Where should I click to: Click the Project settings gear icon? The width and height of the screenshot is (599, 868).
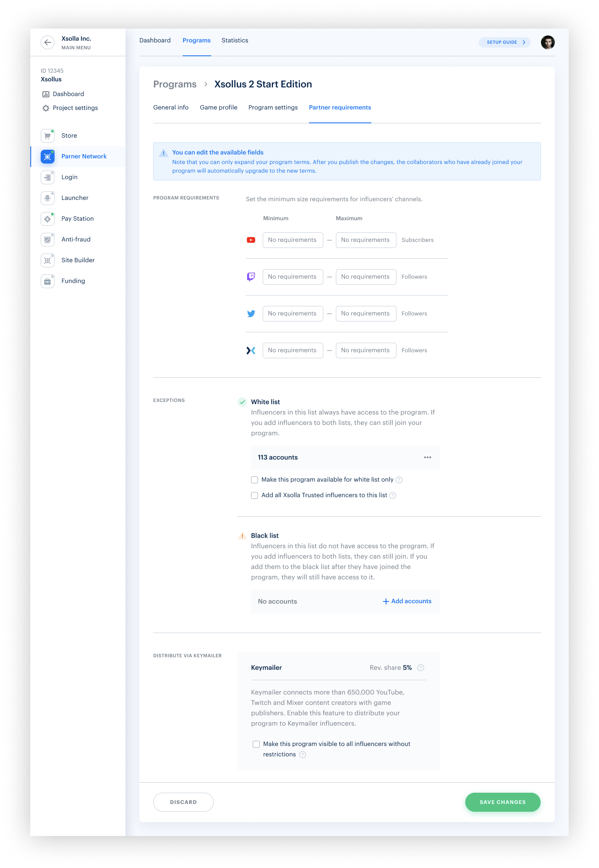click(x=46, y=108)
